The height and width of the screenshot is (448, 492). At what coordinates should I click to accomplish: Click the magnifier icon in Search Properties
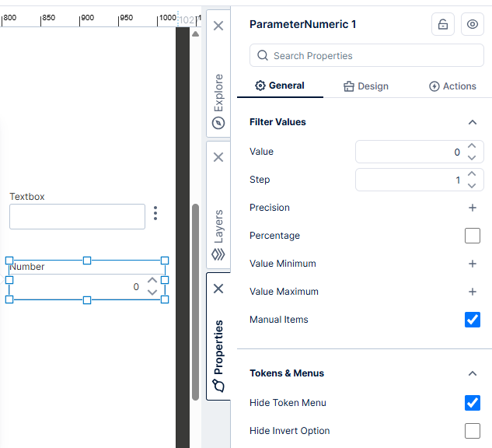[x=263, y=55]
